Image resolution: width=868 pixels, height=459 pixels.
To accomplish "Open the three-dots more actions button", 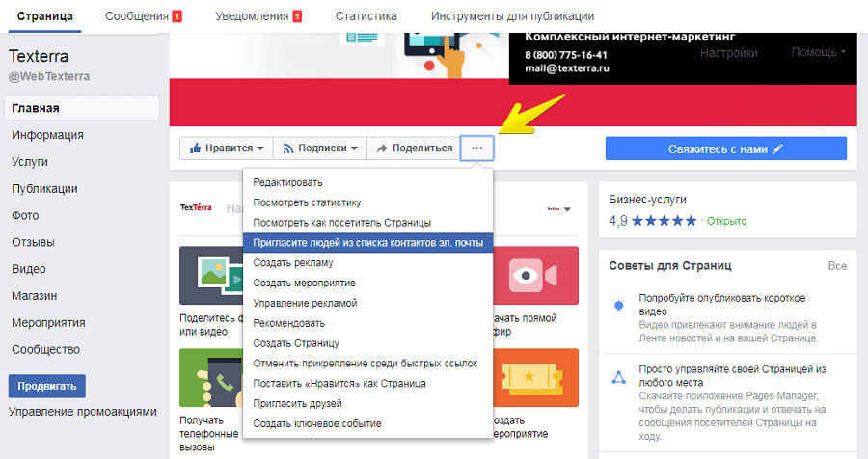I will pos(476,148).
